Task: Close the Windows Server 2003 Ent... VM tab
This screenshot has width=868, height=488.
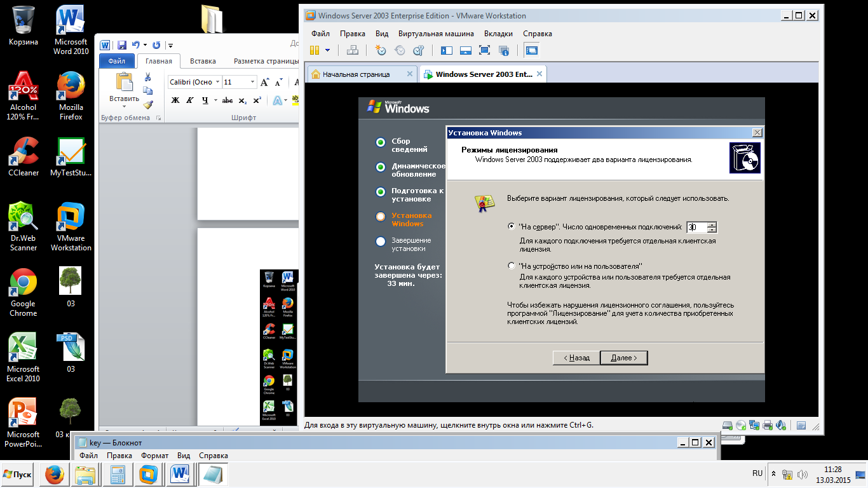Action: [x=539, y=74]
